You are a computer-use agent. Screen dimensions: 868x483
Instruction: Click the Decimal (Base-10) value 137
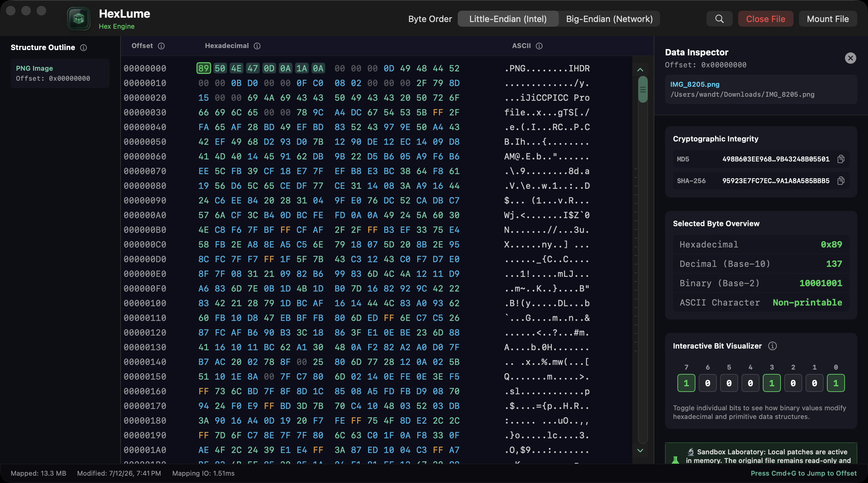pyautogui.click(x=834, y=264)
